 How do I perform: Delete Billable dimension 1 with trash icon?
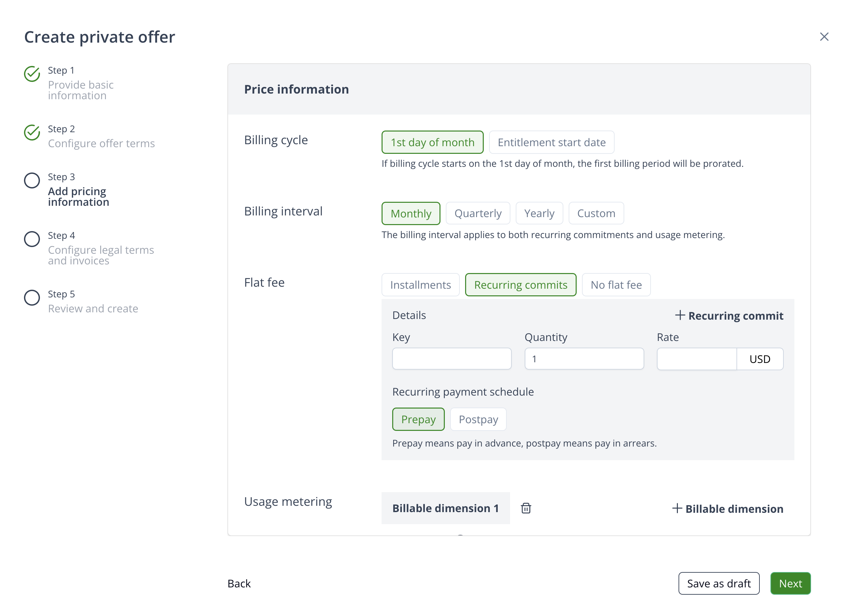pos(526,508)
